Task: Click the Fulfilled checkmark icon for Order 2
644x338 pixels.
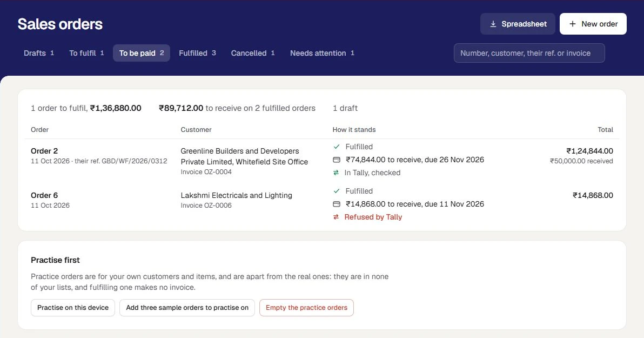Action: point(337,147)
